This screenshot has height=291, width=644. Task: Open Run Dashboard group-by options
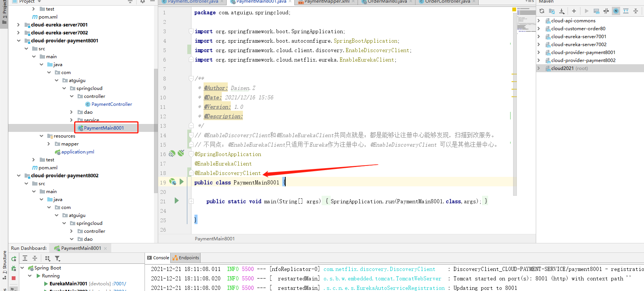[x=48, y=258]
